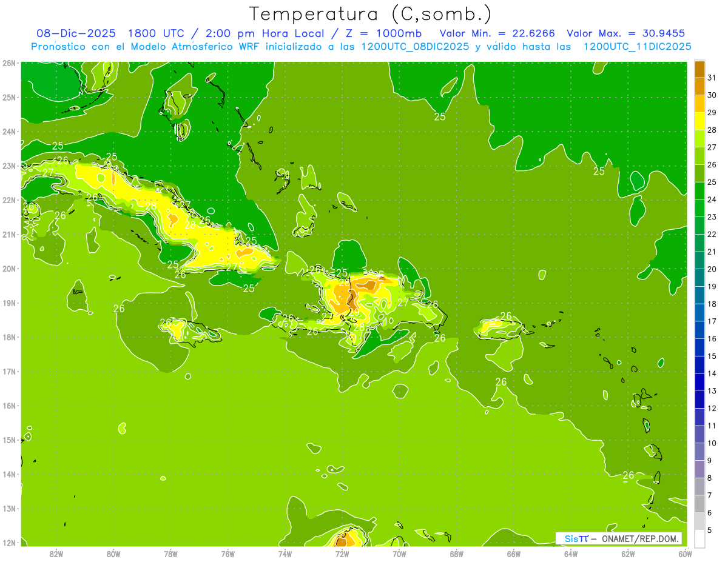Pick the dark orange swatch above 31
The width and height of the screenshot is (728, 562).
pyautogui.click(x=699, y=70)
